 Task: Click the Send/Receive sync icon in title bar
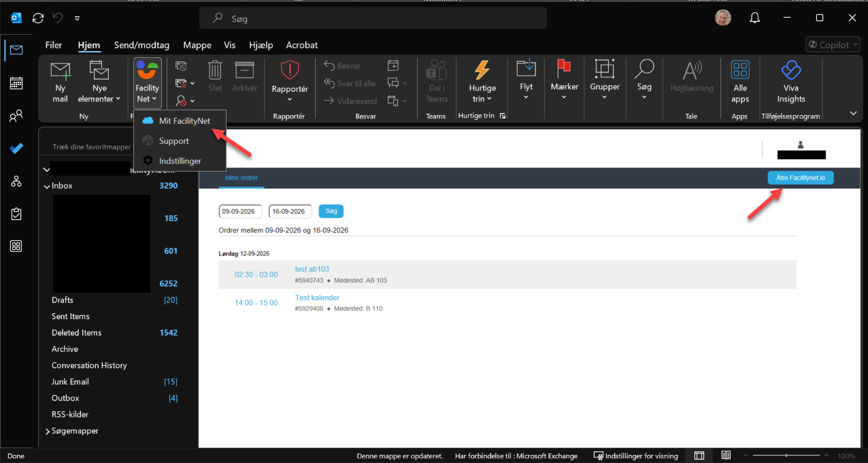coord(38,18)
